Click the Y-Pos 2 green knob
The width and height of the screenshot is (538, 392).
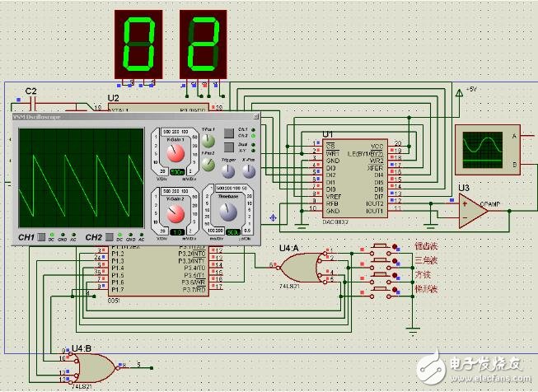point(208,166)
